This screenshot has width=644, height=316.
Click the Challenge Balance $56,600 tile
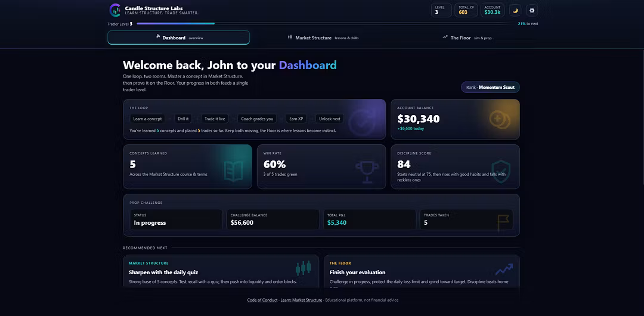(x=273, y=219)
